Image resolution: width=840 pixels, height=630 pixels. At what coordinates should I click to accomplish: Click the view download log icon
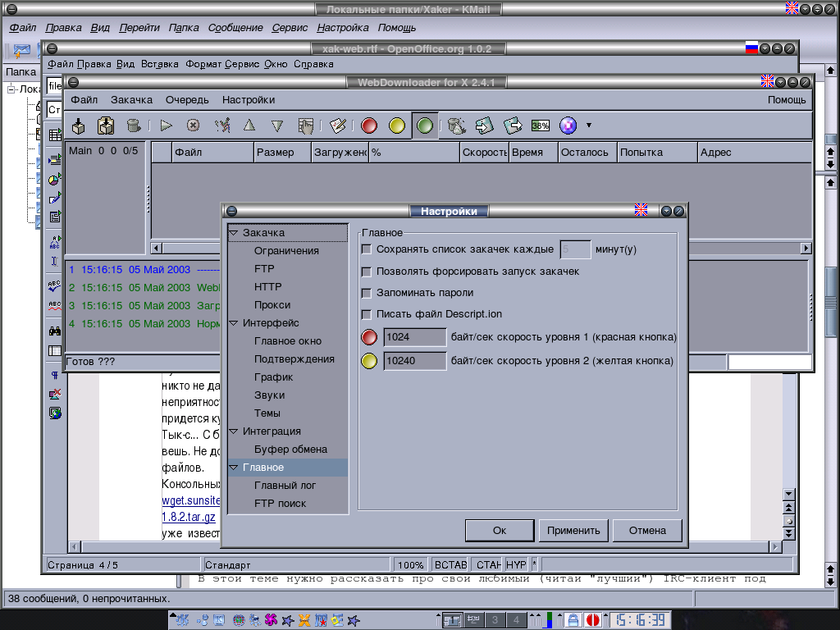click(x=305, y=126)
